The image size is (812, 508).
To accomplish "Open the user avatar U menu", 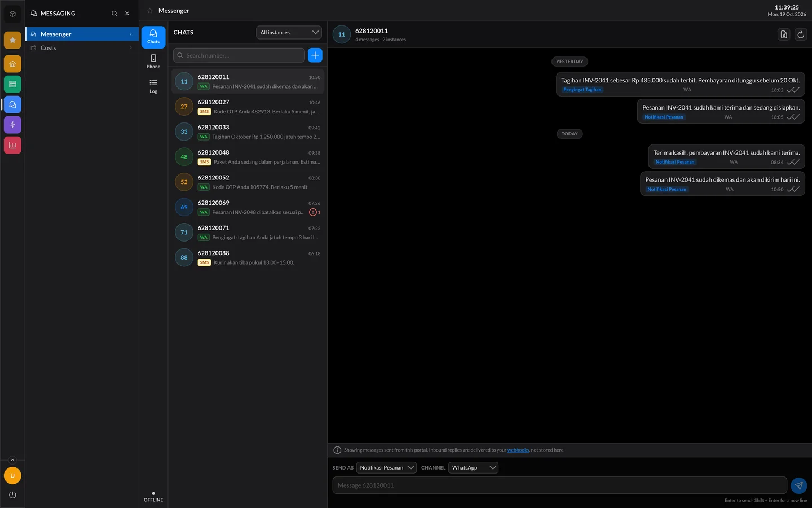I will click(12, 476).
